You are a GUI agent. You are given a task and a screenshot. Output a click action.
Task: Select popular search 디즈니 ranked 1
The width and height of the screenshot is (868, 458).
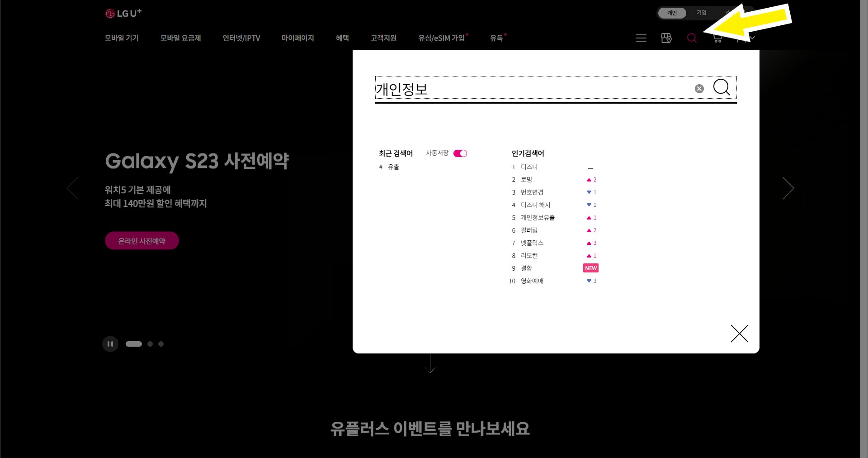(529, 167)
